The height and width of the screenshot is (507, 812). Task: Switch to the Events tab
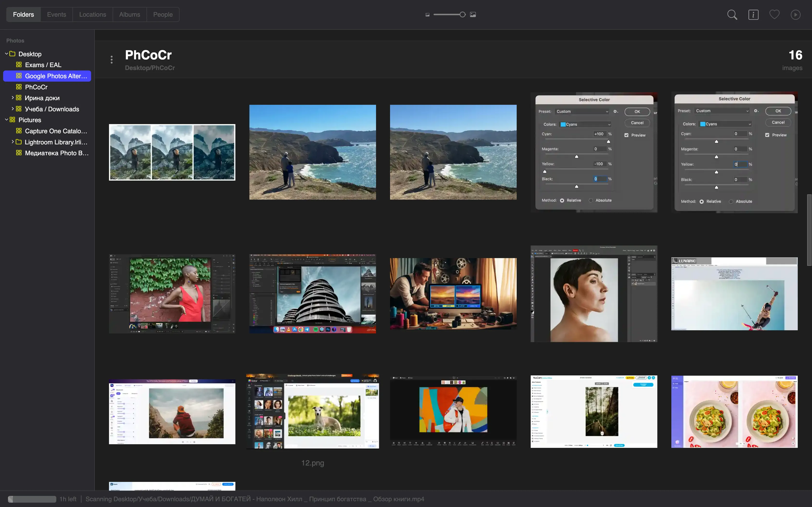pyautogui.click(x=56, y=14)
